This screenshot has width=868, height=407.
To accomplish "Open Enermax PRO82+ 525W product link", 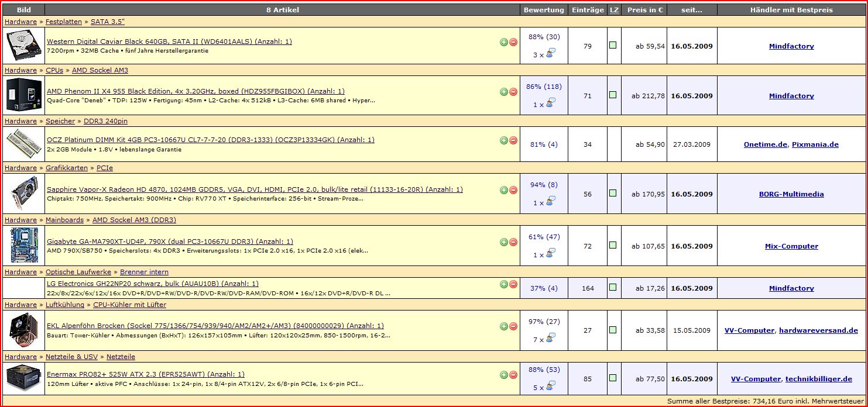I will (146, 374).
